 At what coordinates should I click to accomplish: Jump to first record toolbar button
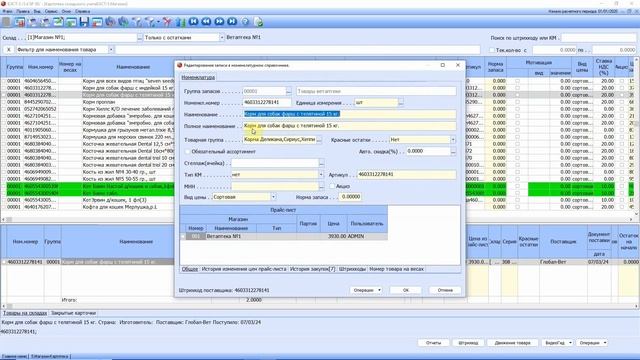(x=193, y=22)
